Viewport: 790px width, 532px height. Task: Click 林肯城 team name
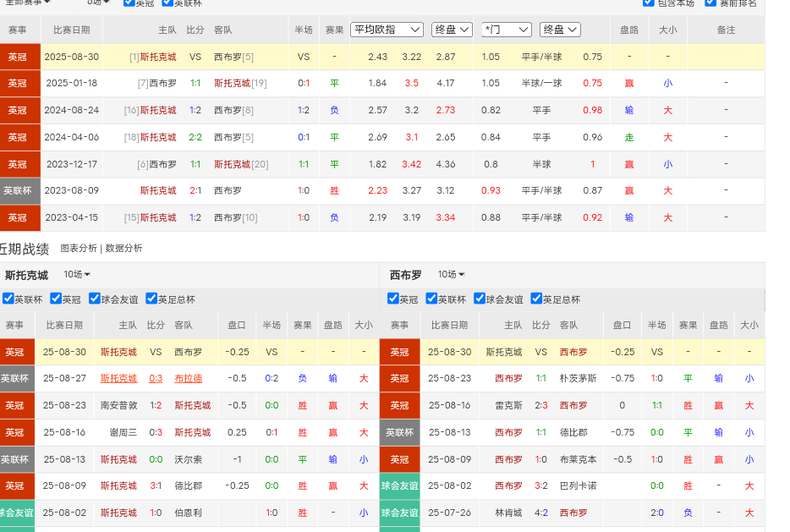coord(509,513)
